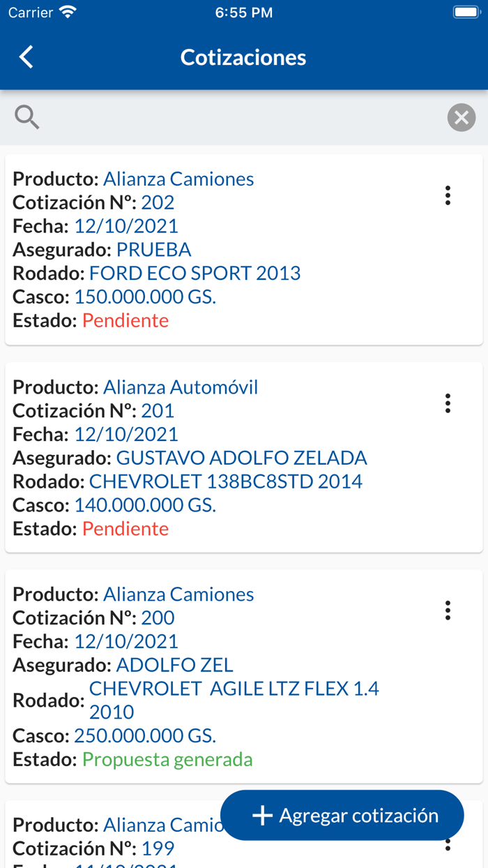Clear the search field with the X icon
This screenshot has width=488, height=868.
pyautogui.click(x=461, y=117)
